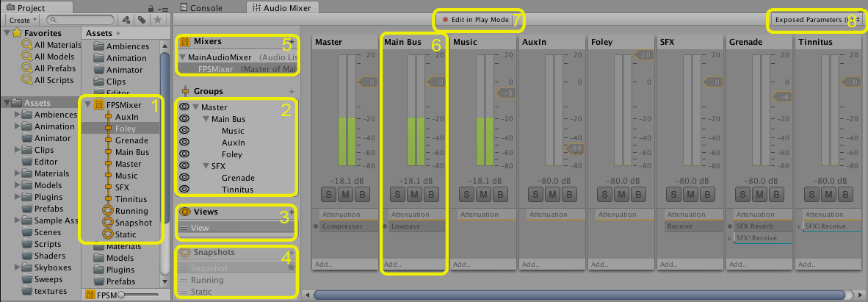Screen dimensions: 868x302
Task: Click the favorites star icon in Project toolbar
Action: point(157,20)
